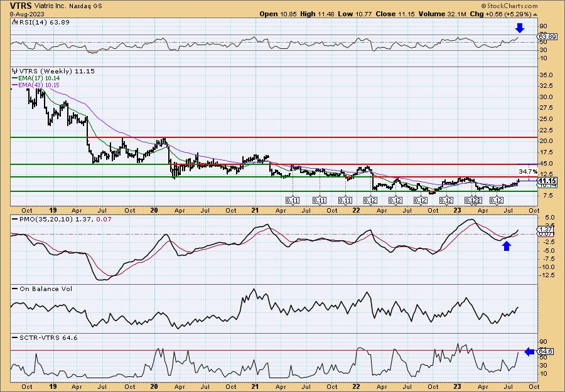
Task: Click the 0.12 dividend marker below Oct 2022
Action: click(x=421, y=200)
